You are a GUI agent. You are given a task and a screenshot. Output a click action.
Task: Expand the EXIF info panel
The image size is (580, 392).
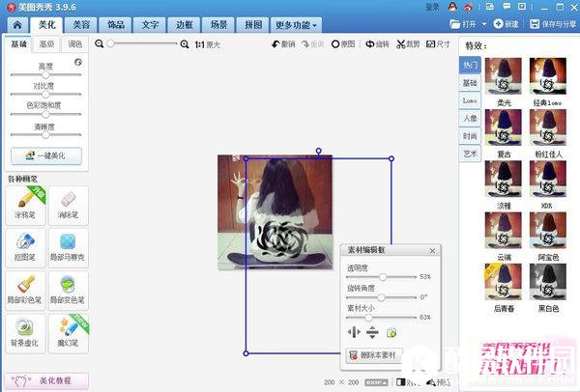click(x=376, y=382)
